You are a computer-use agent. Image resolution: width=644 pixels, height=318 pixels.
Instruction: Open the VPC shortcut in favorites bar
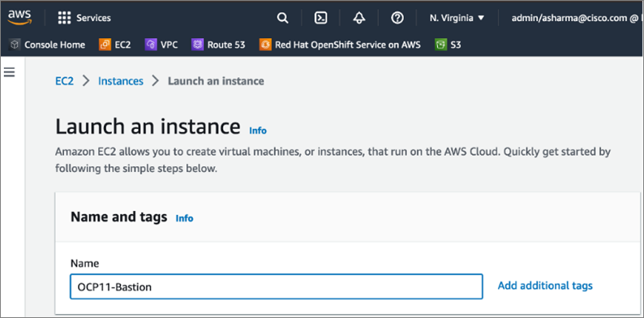(x=161, y=45)
